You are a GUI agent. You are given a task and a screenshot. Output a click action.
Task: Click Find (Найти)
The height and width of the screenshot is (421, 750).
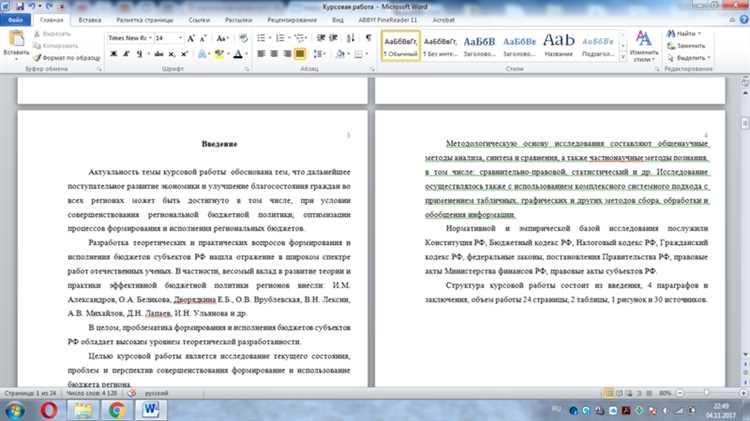coord(684,33)
